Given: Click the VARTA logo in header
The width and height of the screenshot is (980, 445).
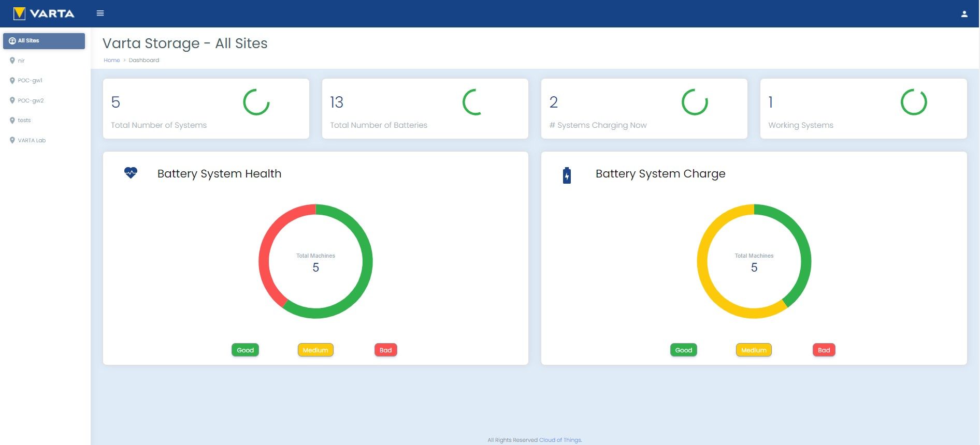Looking at the screenshot, I should (44, 13).
